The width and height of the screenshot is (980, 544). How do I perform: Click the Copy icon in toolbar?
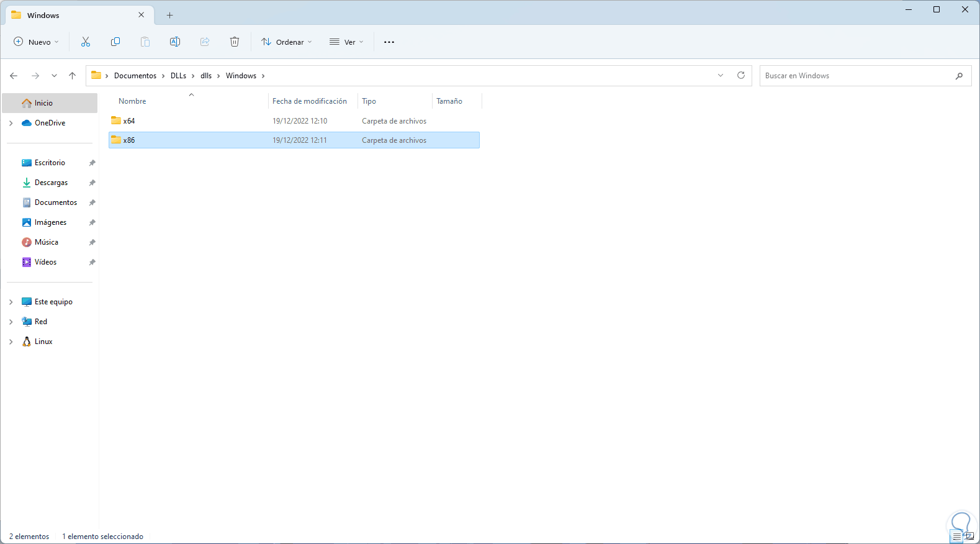click(115, 42)
